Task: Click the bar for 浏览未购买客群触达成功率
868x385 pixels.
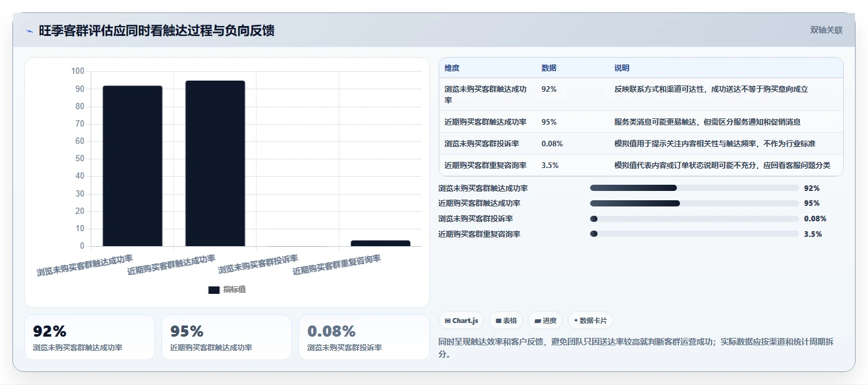Action: click(x=132, y=166)
